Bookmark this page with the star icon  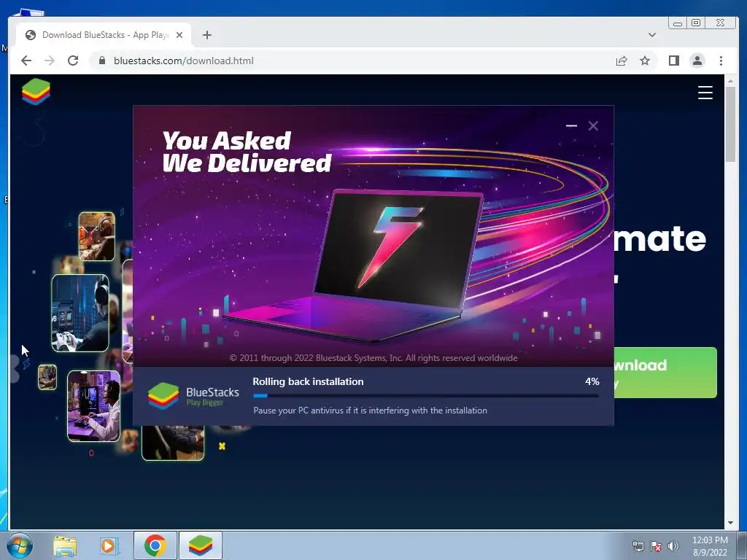(645, 61)
